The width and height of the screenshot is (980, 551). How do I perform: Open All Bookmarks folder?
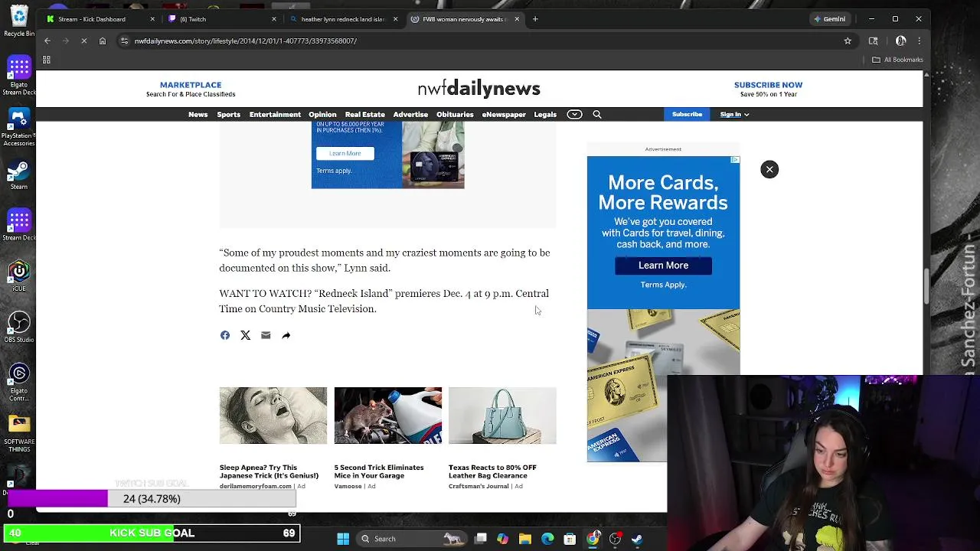(x=897, y=60)
